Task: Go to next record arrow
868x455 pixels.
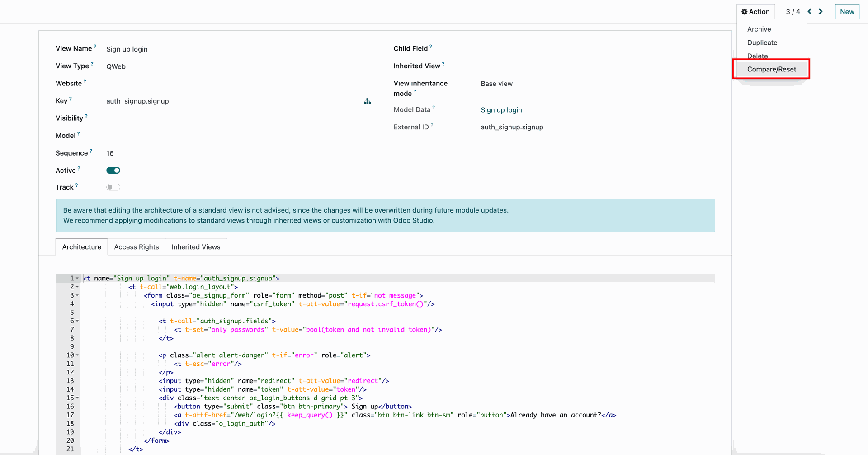Action: (x=821, y=12)
